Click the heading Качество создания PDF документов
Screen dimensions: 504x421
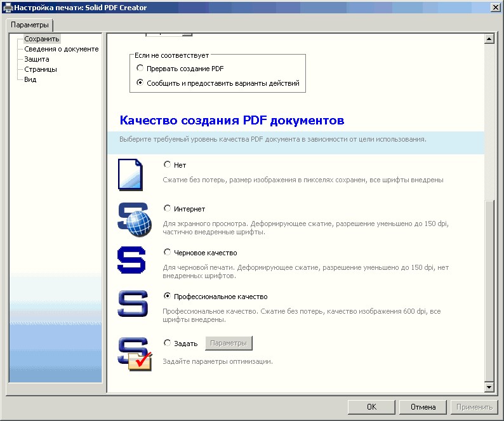232,120
